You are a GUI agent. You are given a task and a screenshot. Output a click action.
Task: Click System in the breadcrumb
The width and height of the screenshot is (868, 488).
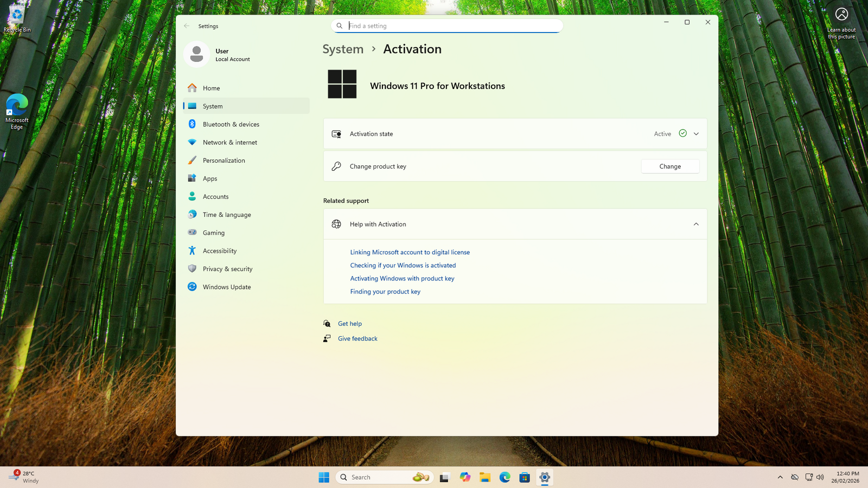coord(343,49)
